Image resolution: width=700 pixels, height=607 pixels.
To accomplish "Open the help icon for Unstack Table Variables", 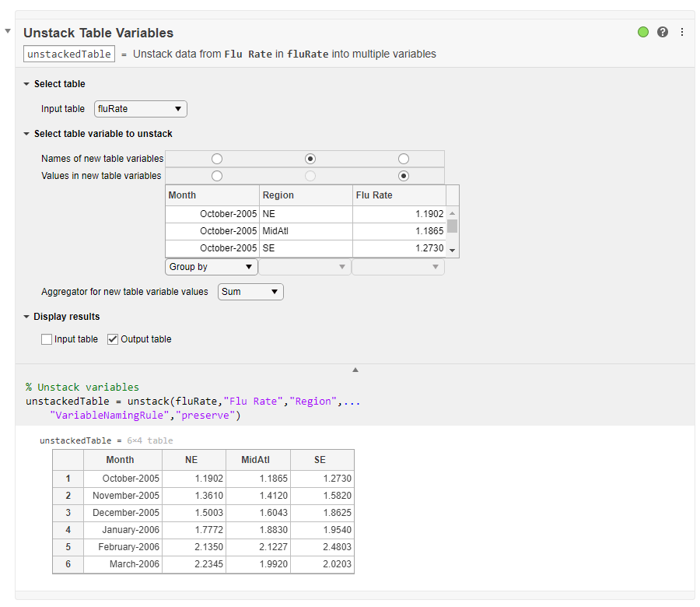I will (662, 32).
